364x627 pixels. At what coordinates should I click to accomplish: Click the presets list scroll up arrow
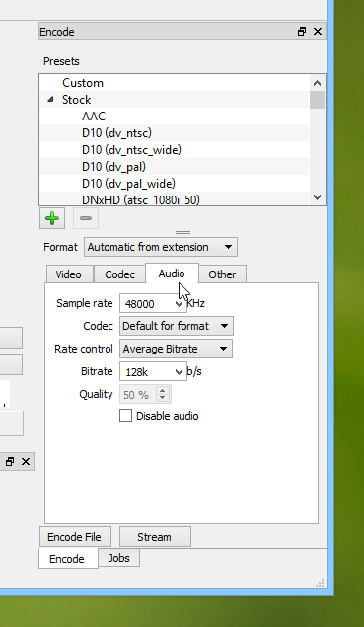318,83
